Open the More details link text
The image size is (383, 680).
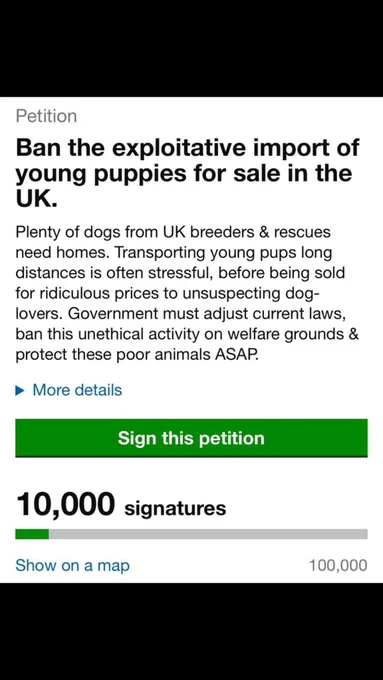pyautogui.click(x=77, y=390)
